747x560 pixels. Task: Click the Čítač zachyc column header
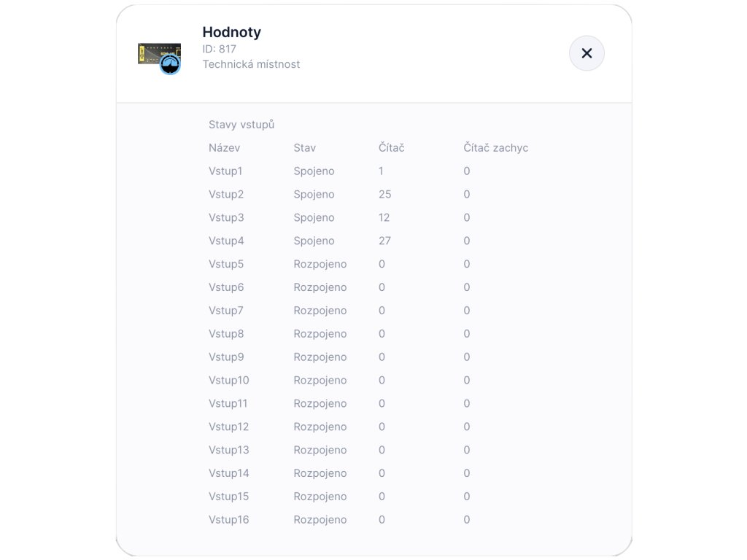496,148
